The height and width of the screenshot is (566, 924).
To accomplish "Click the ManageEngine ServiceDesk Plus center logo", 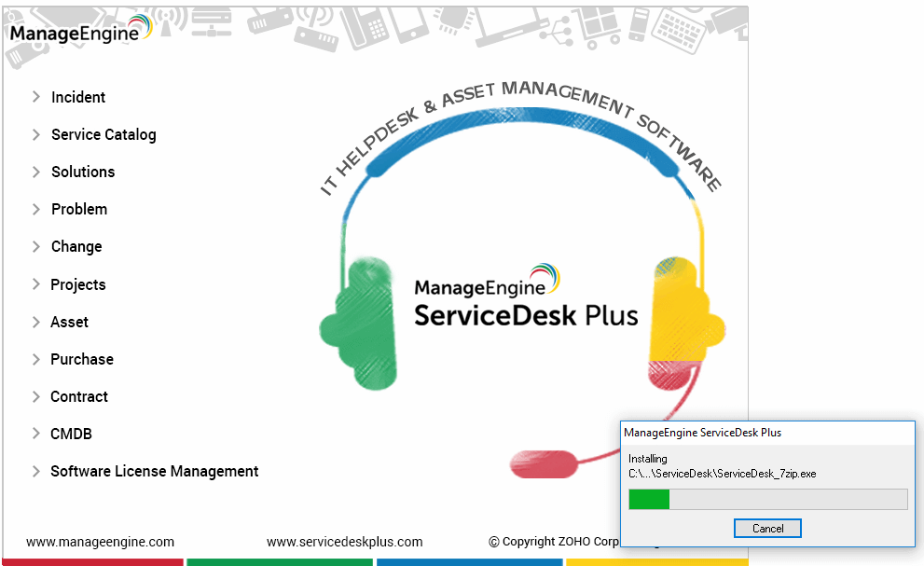I will point(526,296).
